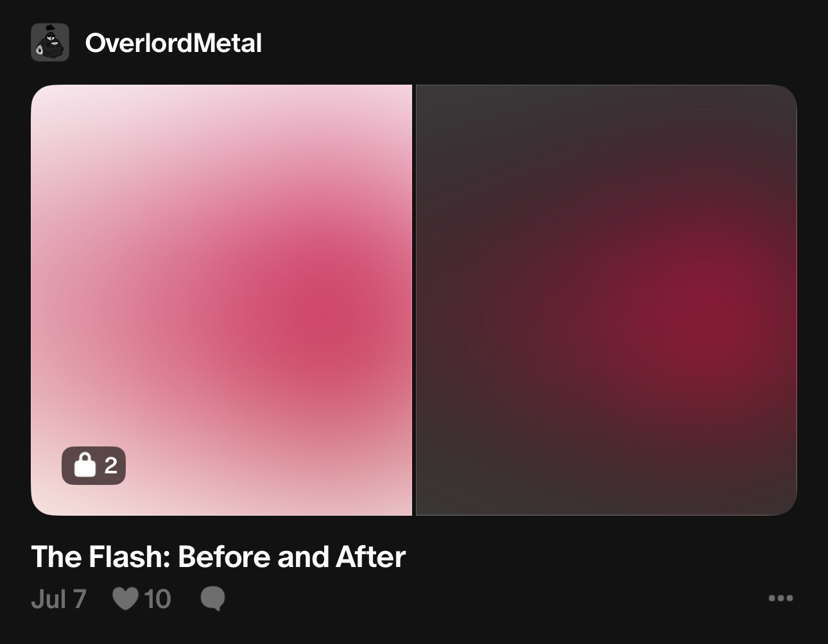Click the 'Jul 7' post date
Viewport: 828px width, 644px height.
[x=58, y=599]
